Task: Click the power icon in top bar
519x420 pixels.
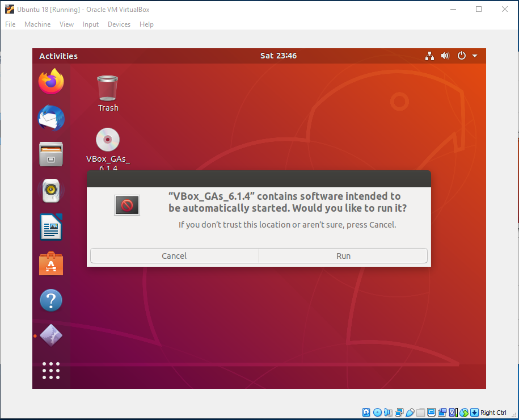Action: click(x=461, y=56)
